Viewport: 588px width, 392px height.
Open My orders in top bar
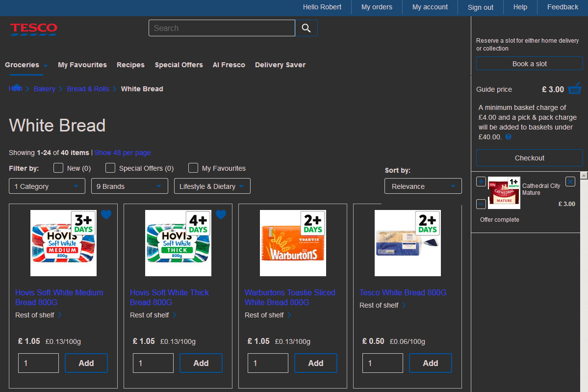click(x=377, y=7)
